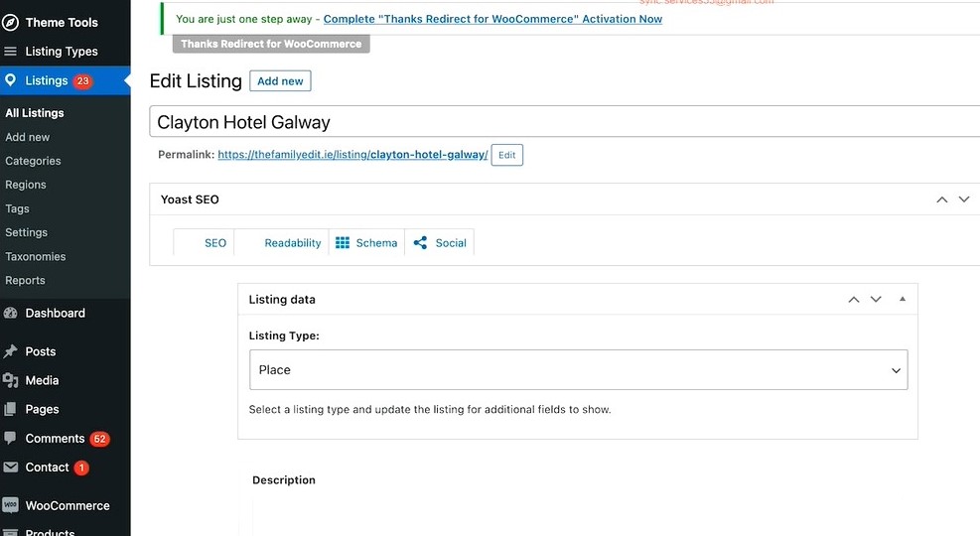Click the Comments speech bubble icon
Image resolution: width=980 pixels, height=536 pixels.
tap(11, 438)
